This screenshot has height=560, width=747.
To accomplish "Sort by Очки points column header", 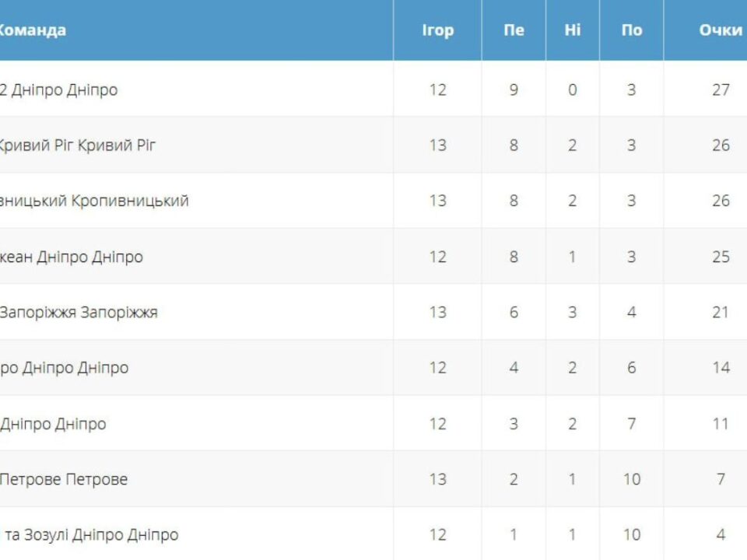I will [720, 30].
